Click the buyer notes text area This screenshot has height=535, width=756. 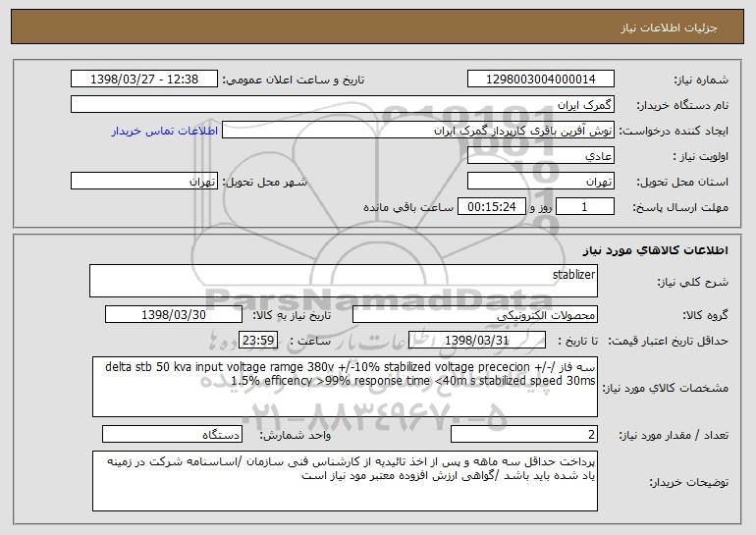[345, 481]
